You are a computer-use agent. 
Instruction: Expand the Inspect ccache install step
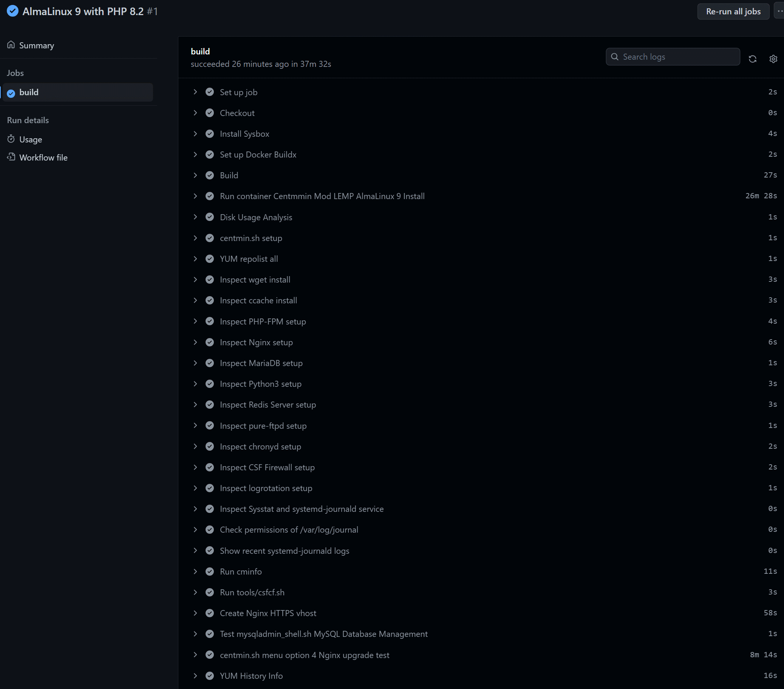click(x=195, y=300)
